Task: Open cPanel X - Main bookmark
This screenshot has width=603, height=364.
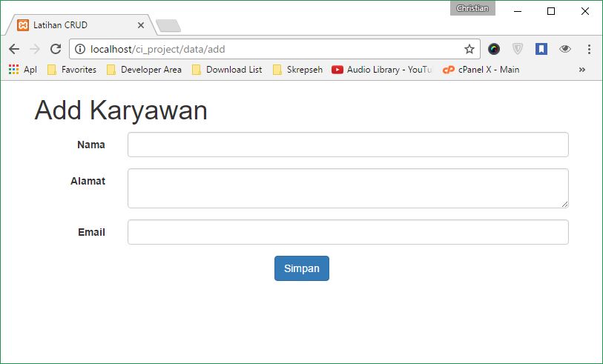Action: pos(481,70)
